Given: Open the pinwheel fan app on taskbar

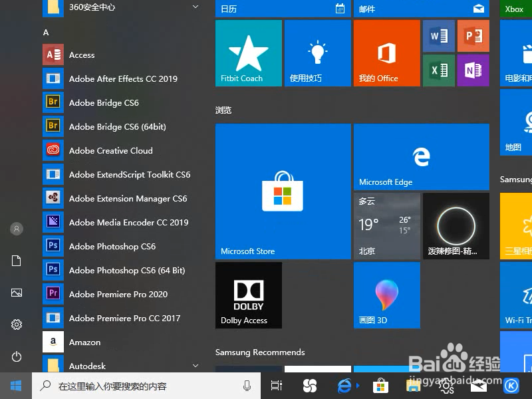Looking at the screenshot, I should coord(310,386).
